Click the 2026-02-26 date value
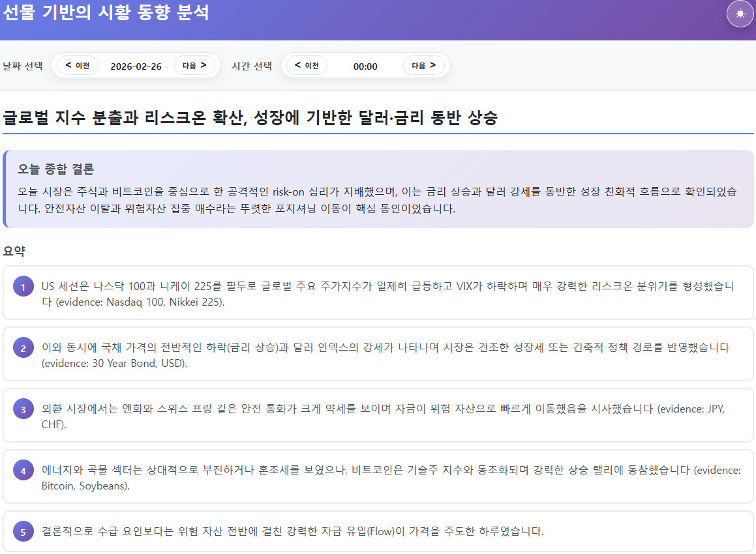 click(x=136, y=66)
